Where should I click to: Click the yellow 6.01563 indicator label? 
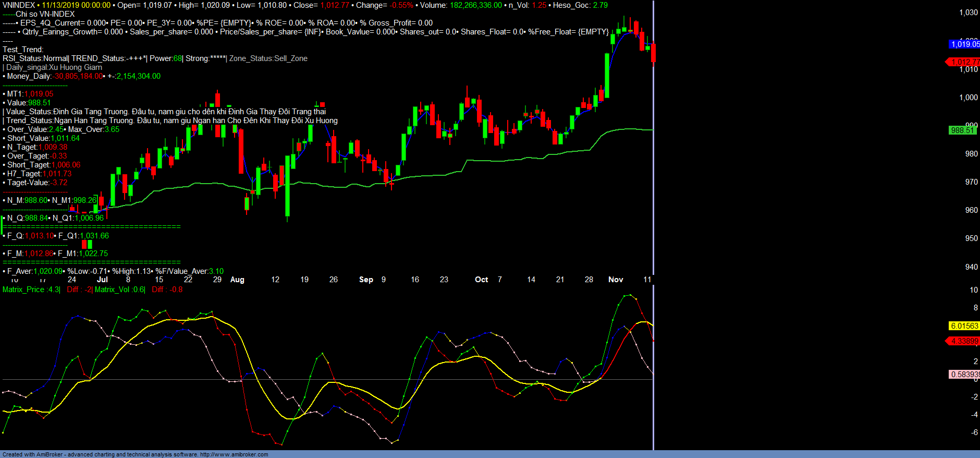click(964, 326)
